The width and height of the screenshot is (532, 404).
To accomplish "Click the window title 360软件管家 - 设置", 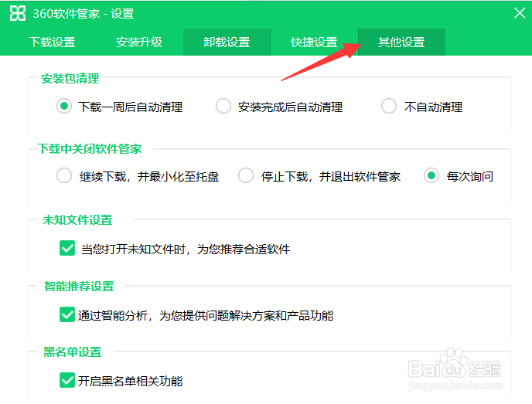I will 84,14.
